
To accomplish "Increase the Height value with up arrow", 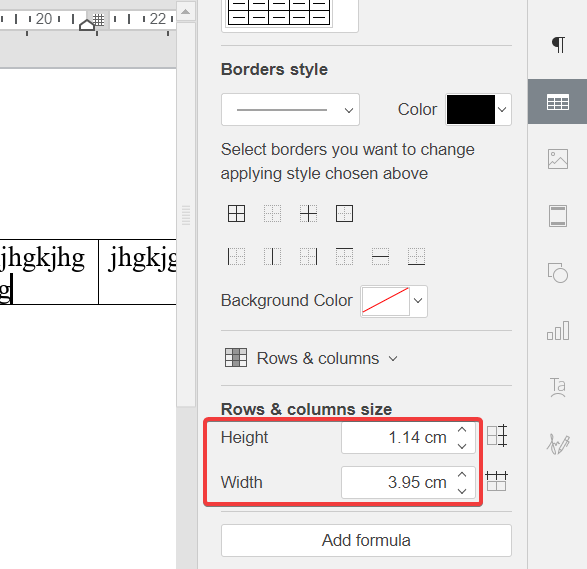I will 462,429.
